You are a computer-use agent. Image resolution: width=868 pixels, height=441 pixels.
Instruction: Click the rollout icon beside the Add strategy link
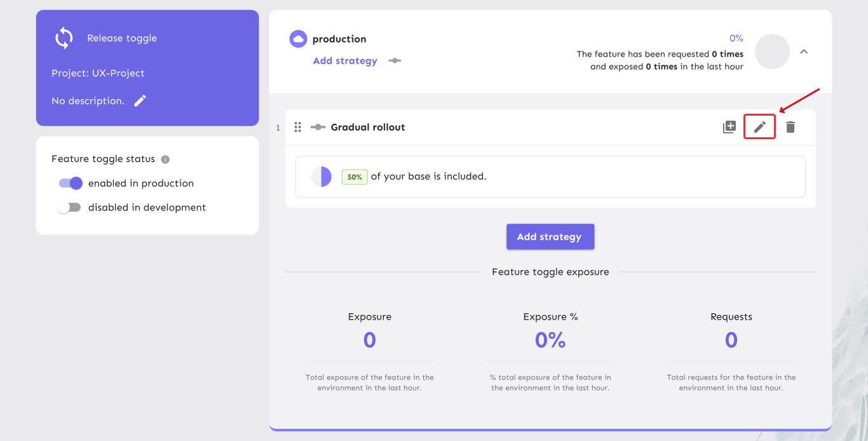coord(395,61)
